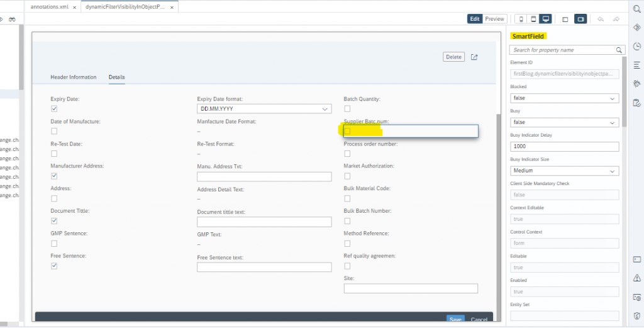This screenshot has width=644, height=328.
Task: Click the Manu. Address Txt input
Action: click(x=264, y=177)
